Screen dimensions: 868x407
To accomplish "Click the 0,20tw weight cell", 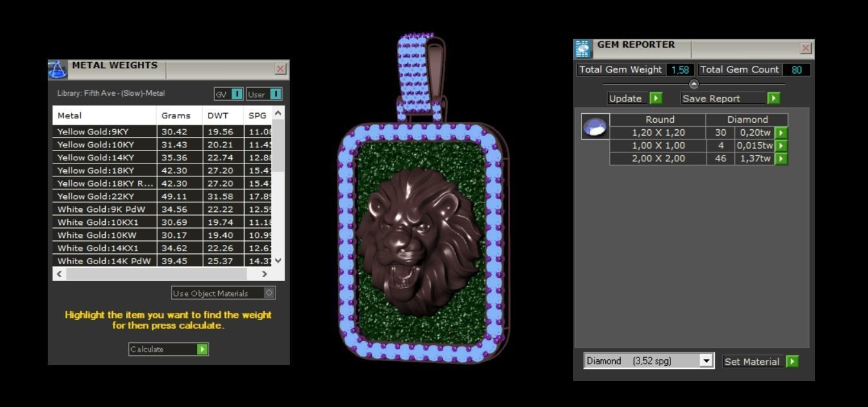I will pyautogui.click(x=754, y=132).
